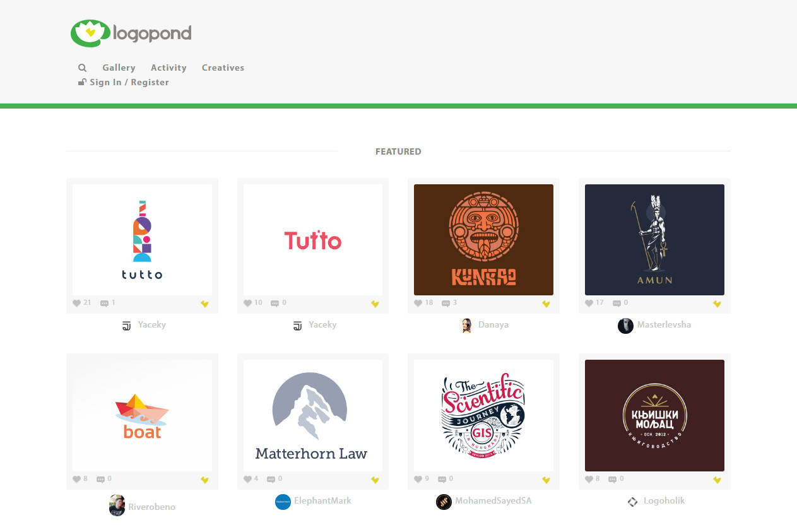The height and width of the screenshot is (532, 797).
Task: View The Scientific Journey logo thumbnail
Action: (483, 415)
